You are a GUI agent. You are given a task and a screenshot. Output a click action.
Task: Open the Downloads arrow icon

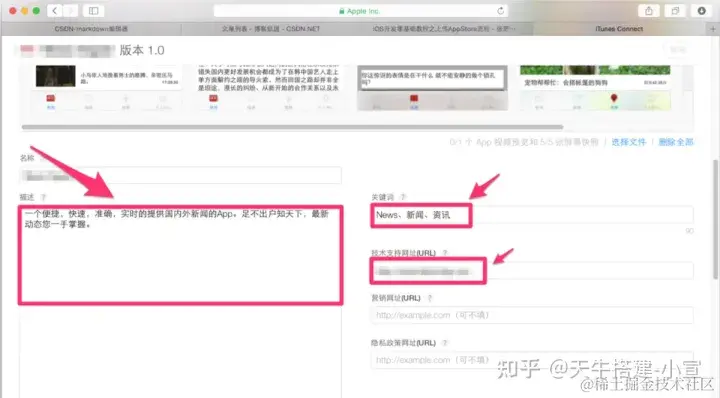[701, 11]
